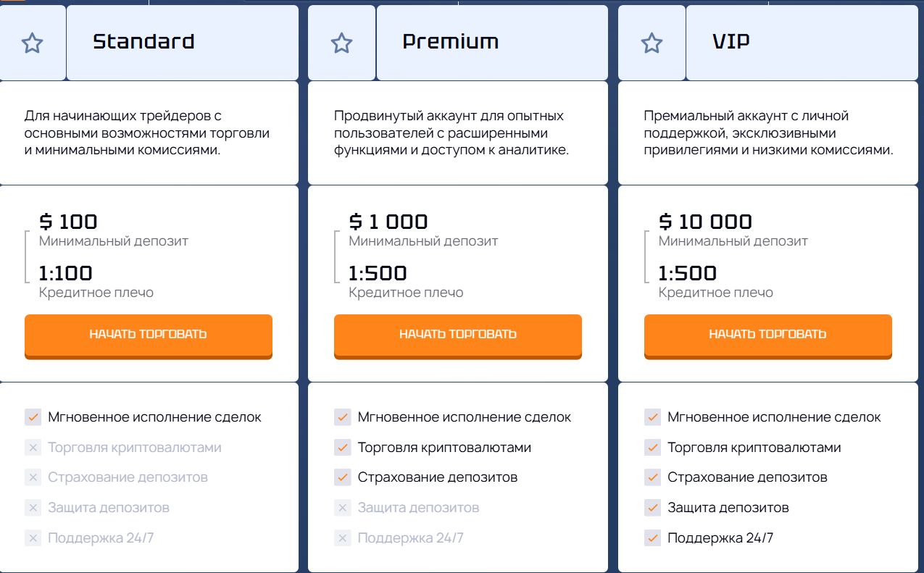Click the star icon beside VIP
The height and width of the screenshot is (573, 924).
pyautogui.click(x=652, y=43)
